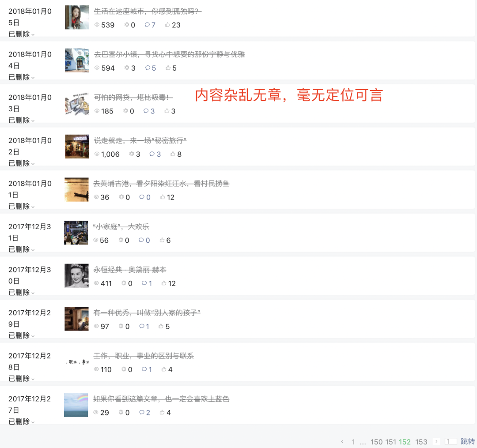This screenshot has height=448, width=477.
Task: Click the thumbs-up icon on the 奥黛丽·赫本 article
Action: pos(164,283)
